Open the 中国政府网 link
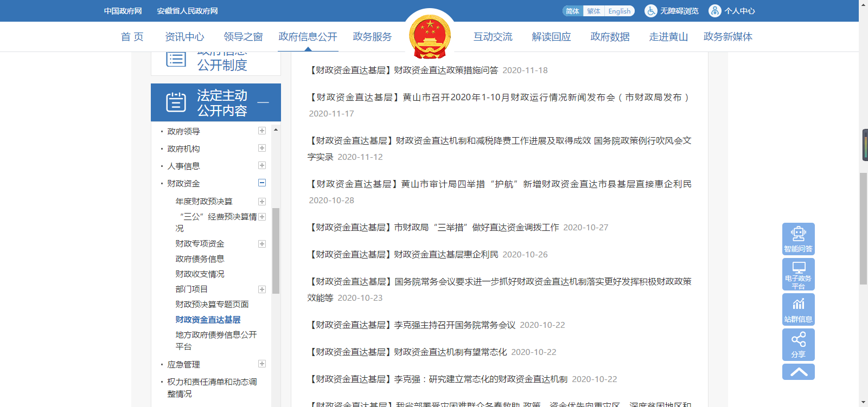 pyautogui.click(x=123, y=11)
